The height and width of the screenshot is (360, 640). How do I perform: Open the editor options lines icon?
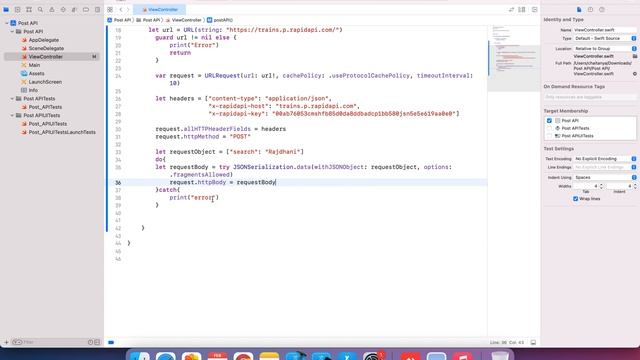(x=522, y=9)
